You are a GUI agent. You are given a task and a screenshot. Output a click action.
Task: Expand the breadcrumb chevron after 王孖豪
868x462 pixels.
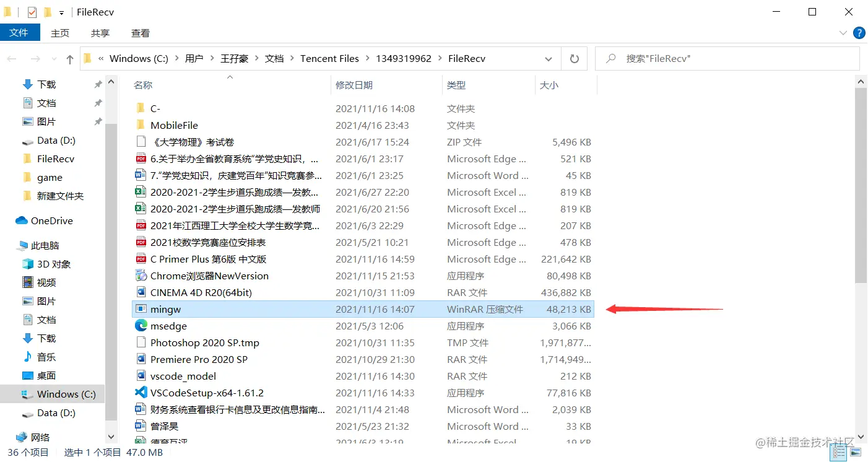tap(256, 59)
